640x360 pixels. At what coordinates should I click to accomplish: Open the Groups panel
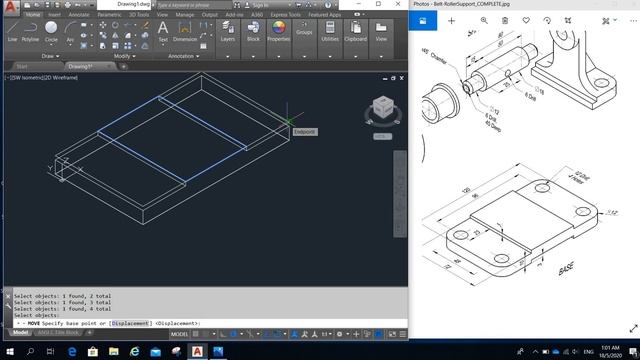click(304, 29)
